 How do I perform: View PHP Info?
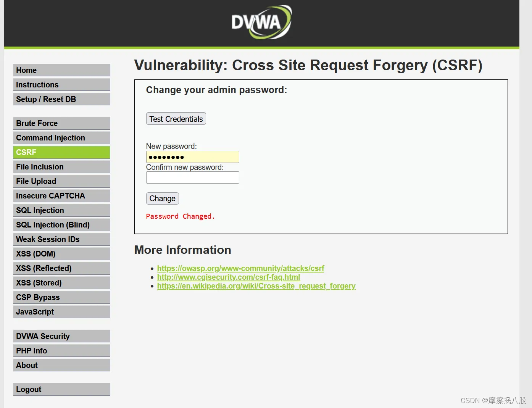point(61,350)
